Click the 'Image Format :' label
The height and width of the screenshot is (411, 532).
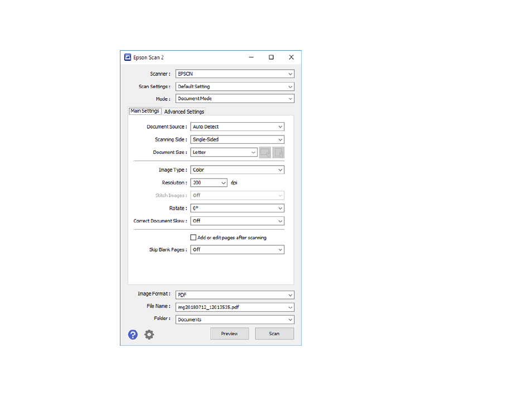154,293
